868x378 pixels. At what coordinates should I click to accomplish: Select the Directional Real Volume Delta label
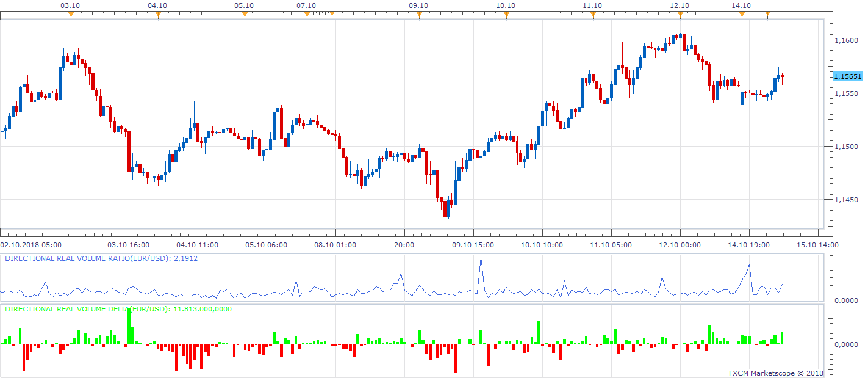click(x=118, y=309)
